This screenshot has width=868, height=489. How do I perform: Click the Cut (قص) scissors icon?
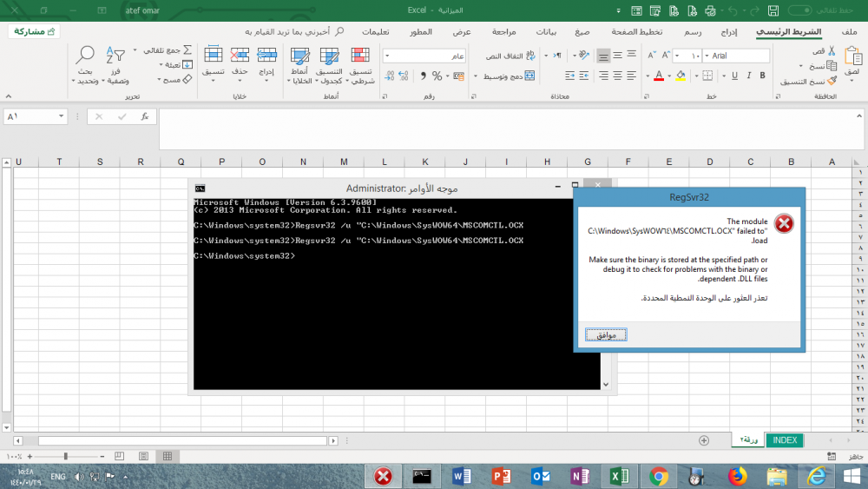point(831,51)
